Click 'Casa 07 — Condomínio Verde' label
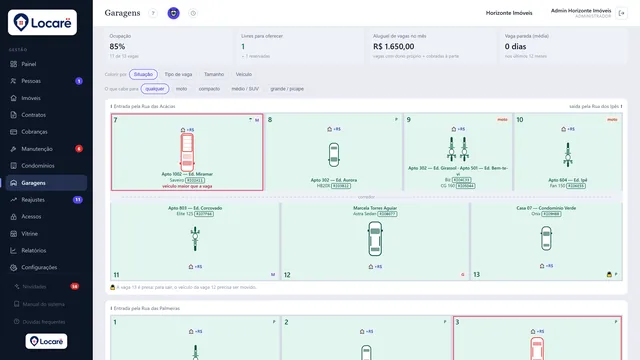Screen dimensions: 640x360 546,208
